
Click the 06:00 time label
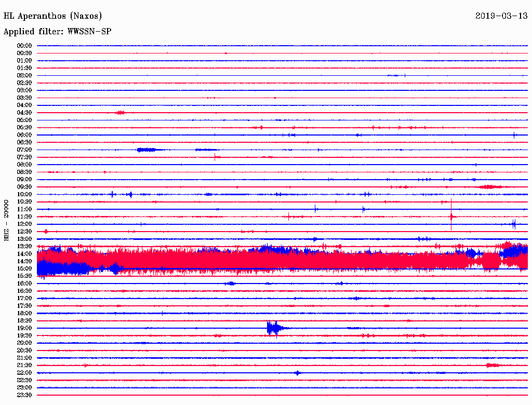pyautogui.click(x=24, y=134)
